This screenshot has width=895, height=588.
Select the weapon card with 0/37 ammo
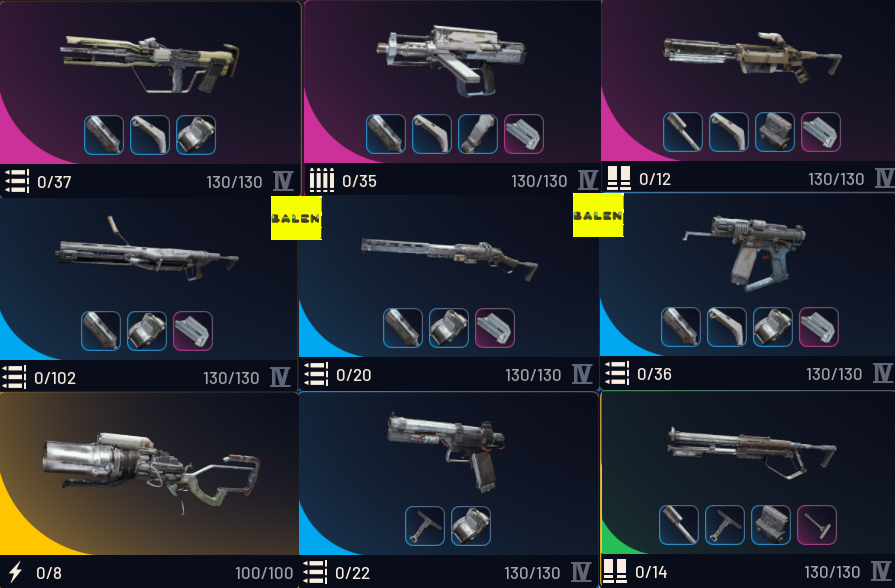pos(150,98)
